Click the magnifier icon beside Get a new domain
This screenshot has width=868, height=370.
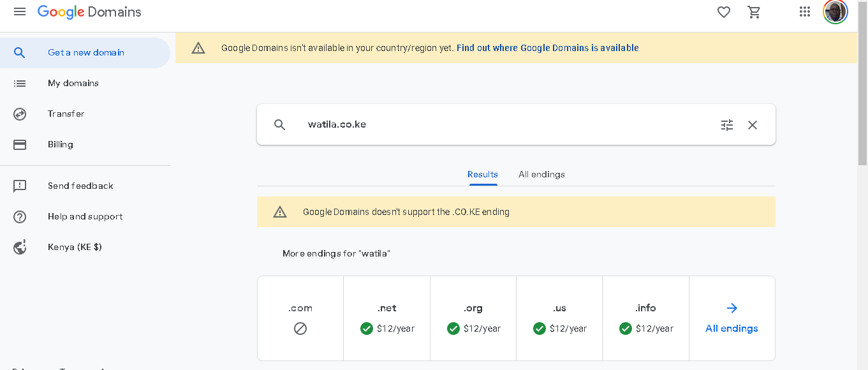tap(20, 53)
